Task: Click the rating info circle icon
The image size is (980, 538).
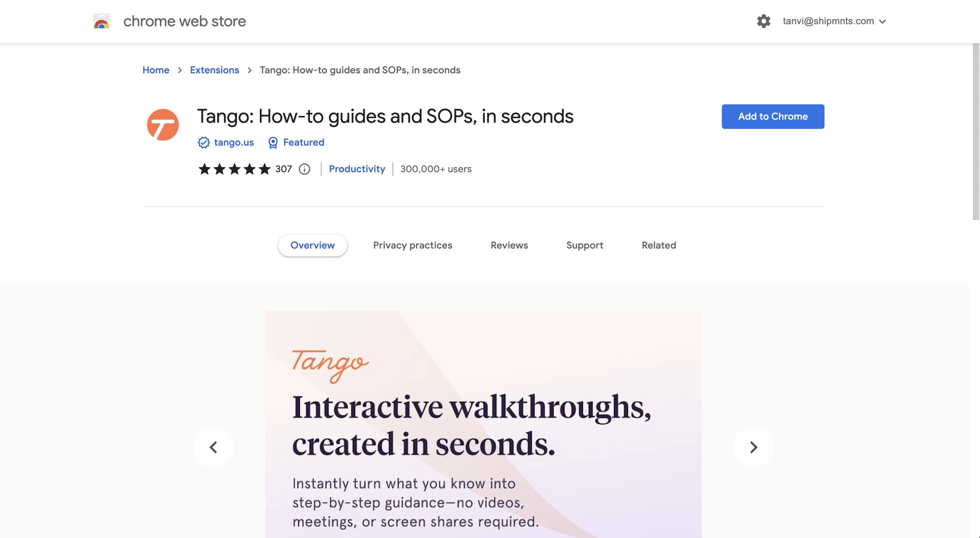Action: (x=304, y=169)
